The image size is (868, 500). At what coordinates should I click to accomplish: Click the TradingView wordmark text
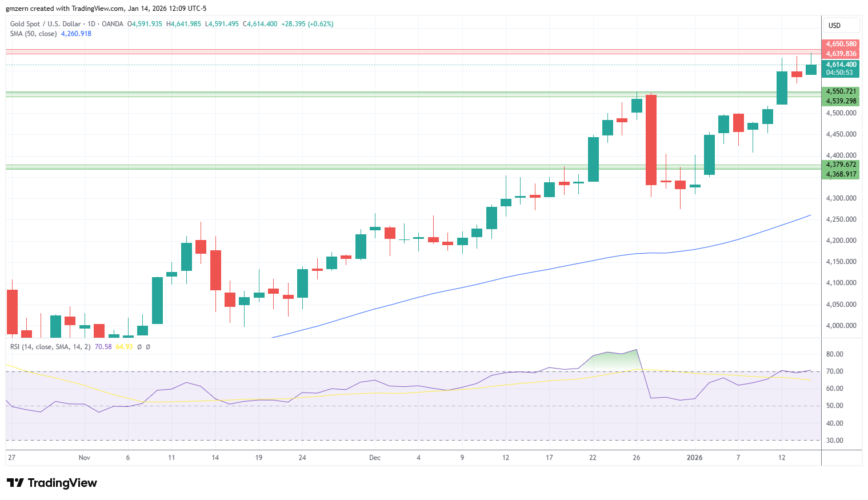62,483
